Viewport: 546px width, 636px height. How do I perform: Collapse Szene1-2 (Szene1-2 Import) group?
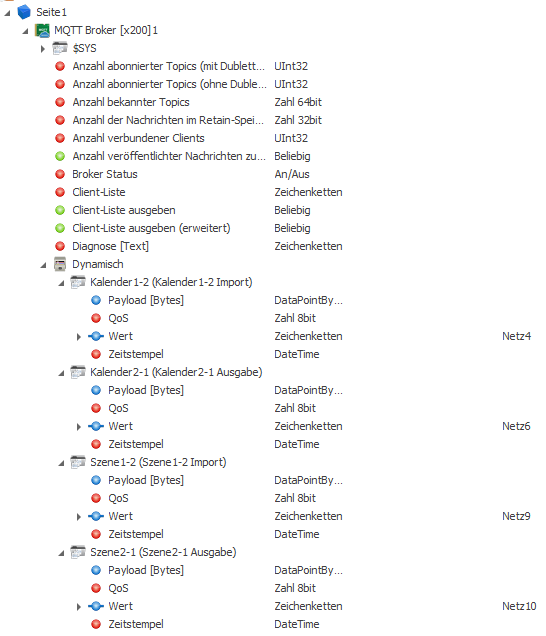(61, 463)
